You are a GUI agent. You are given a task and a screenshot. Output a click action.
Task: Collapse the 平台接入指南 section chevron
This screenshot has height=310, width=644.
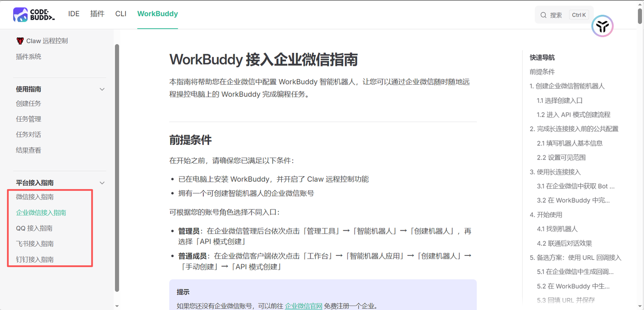click(102, 183)
